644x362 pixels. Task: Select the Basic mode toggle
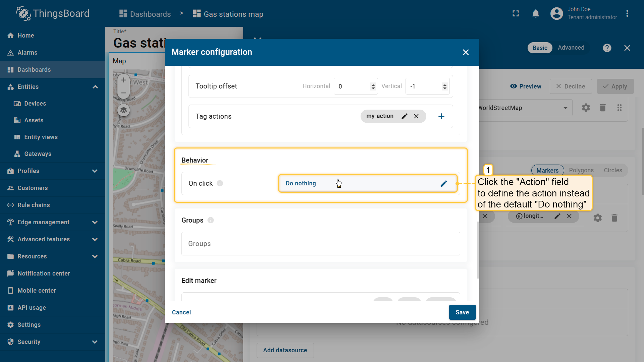tap(540, 48)
